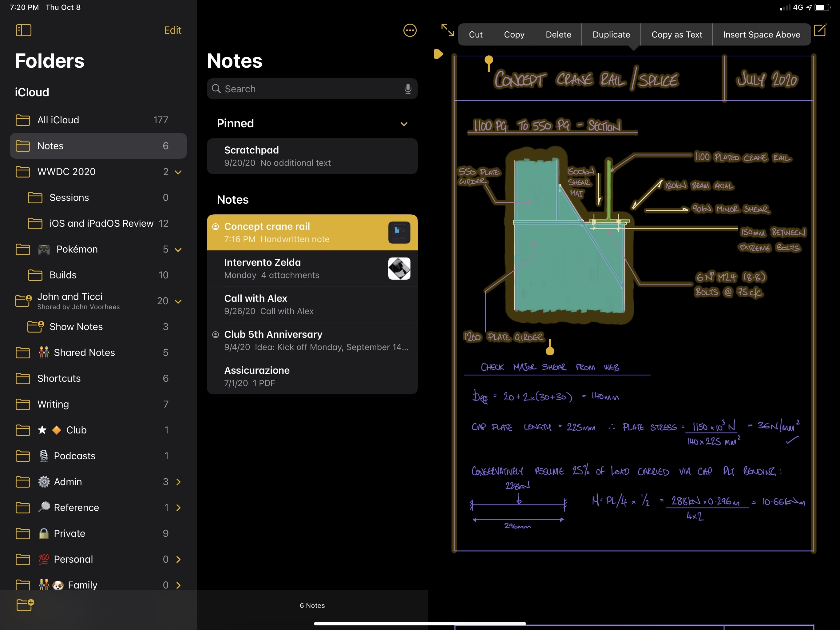Open the Shortcuts folder
Viewport: 840px width, 630px height.
pos(98,378)
